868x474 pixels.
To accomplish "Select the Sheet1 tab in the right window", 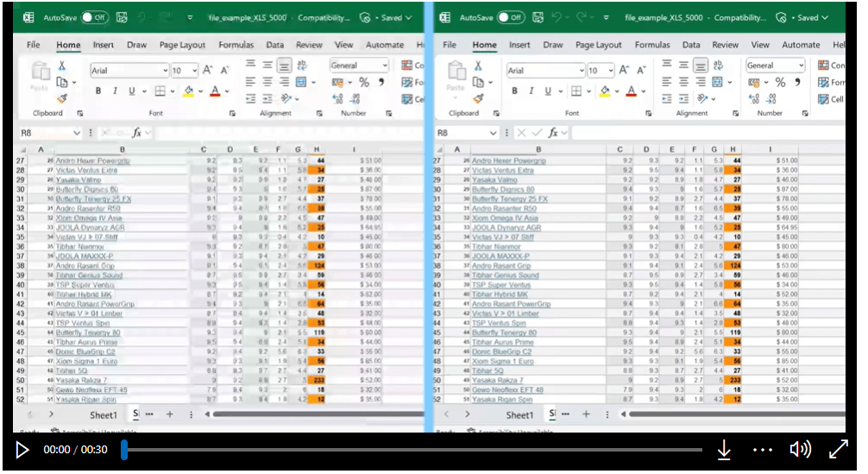I will coord(519,415).
